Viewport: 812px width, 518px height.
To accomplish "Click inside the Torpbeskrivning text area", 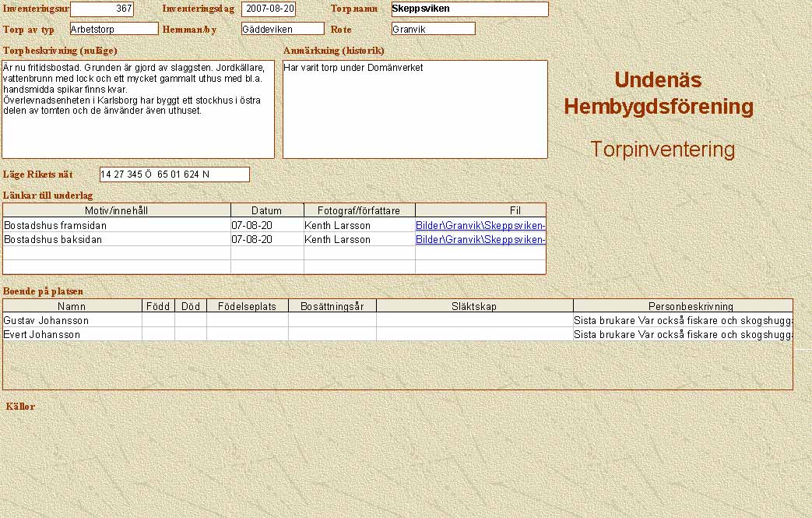I will pyautogui.click(x=138, y=109).
